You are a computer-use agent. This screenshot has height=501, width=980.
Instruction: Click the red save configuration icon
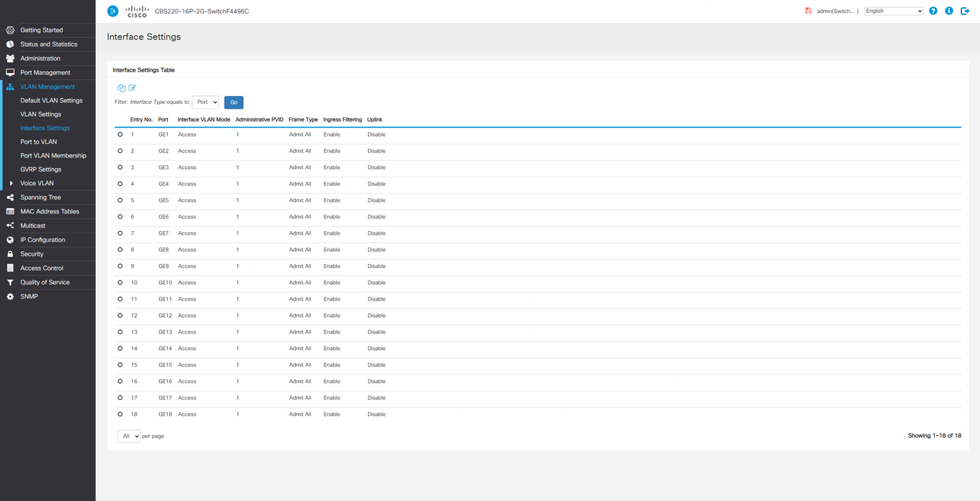[x=808, y=11]
